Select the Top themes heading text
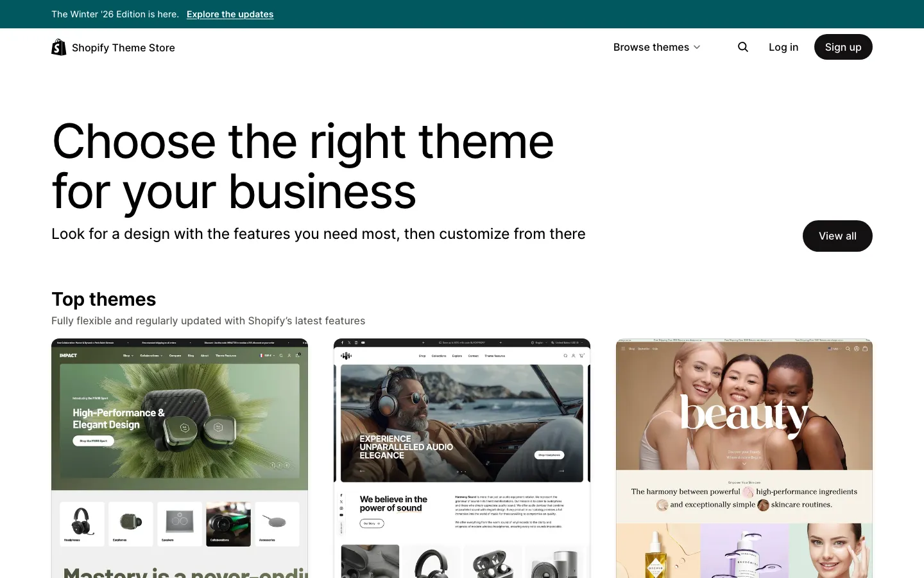The width and height of the screenshot is (924, 578). (103, 299)
